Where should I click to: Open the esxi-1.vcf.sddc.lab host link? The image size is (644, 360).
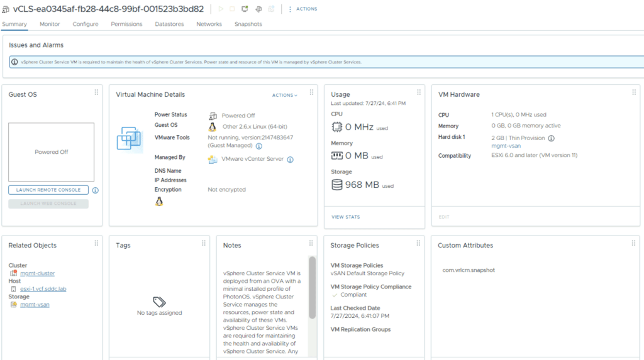click(x=43, y=289)
